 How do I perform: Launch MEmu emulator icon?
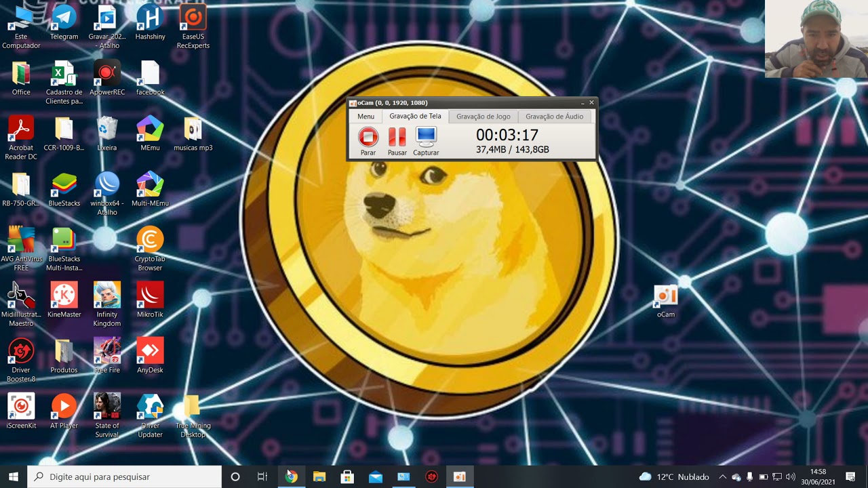click(150, 134)
